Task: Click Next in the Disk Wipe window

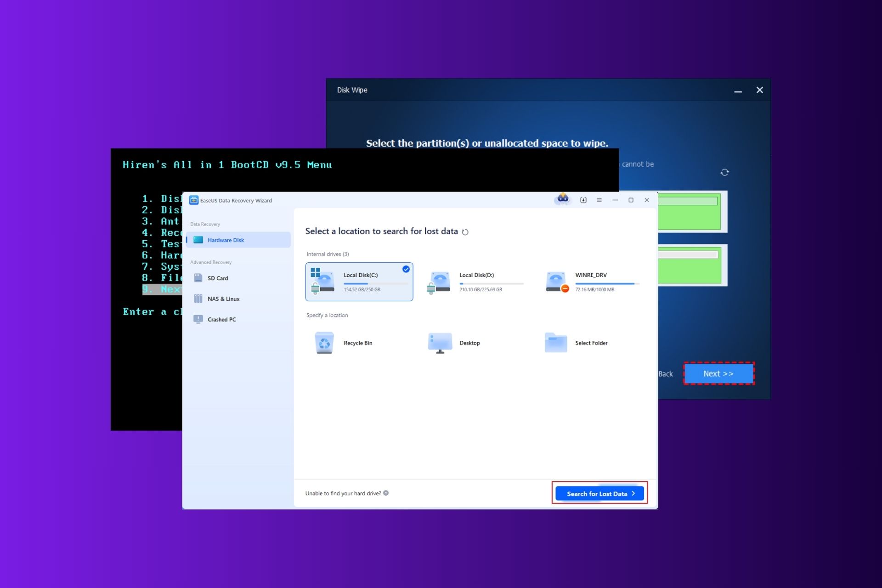Action: (x=718, y=373)
